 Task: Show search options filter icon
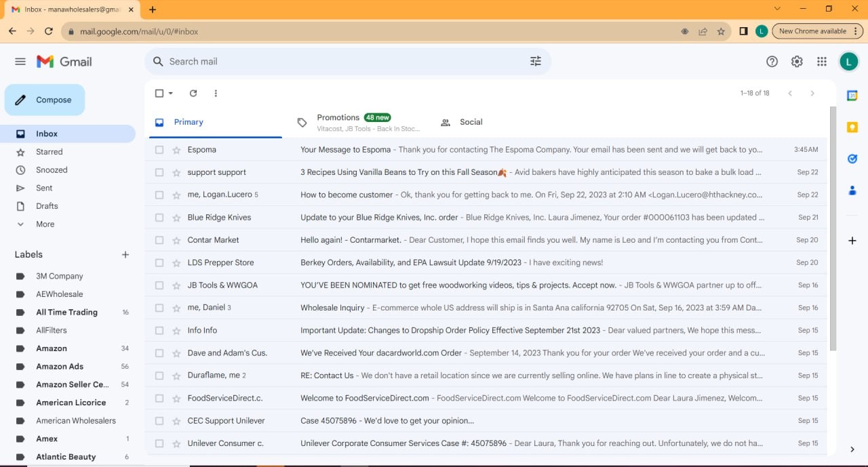[x=536, y=62]
